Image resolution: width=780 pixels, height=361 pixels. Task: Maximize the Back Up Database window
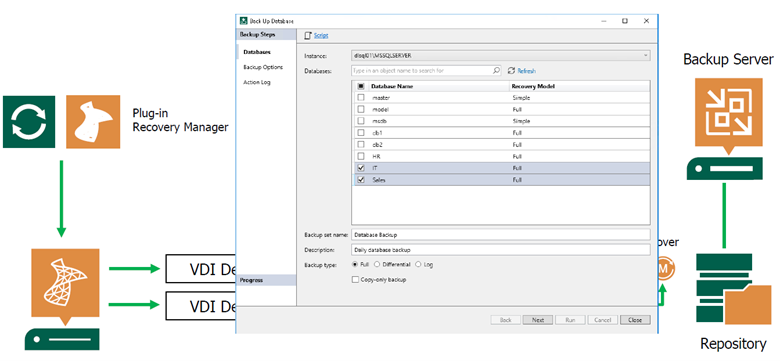625,21
